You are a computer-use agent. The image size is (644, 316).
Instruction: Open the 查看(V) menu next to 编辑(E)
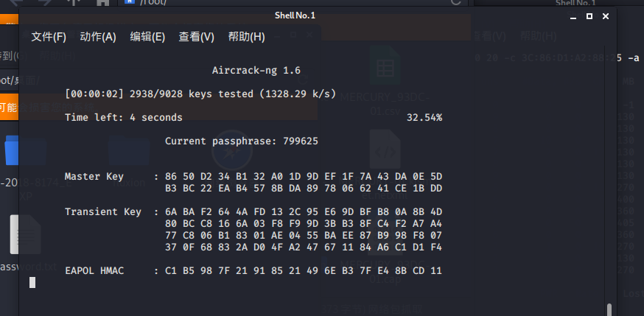coord(196,37)
